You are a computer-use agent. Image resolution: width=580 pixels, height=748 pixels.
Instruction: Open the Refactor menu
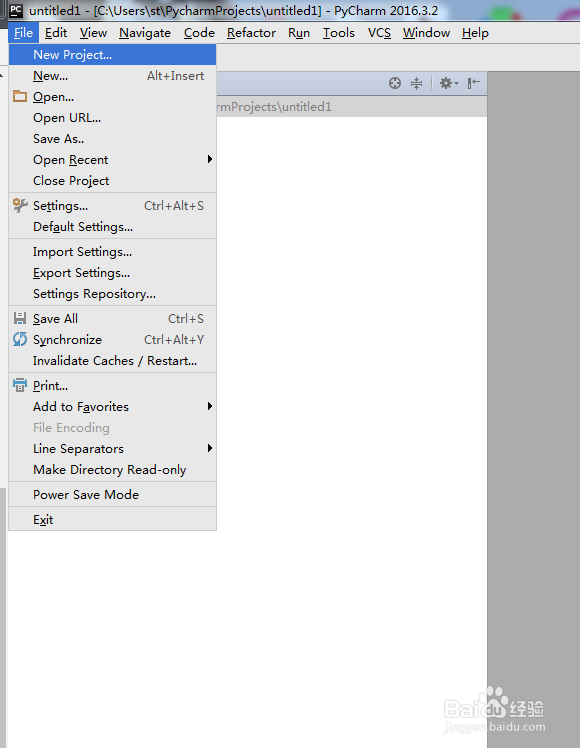coord(251,33)
